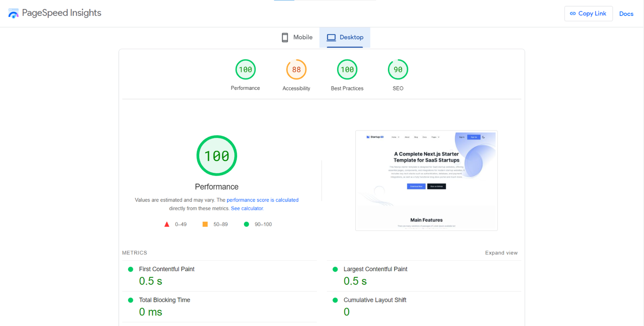Click the First Contentful Paint label
644x326 pixels.
pyautogui.click(x=167, y=269)
